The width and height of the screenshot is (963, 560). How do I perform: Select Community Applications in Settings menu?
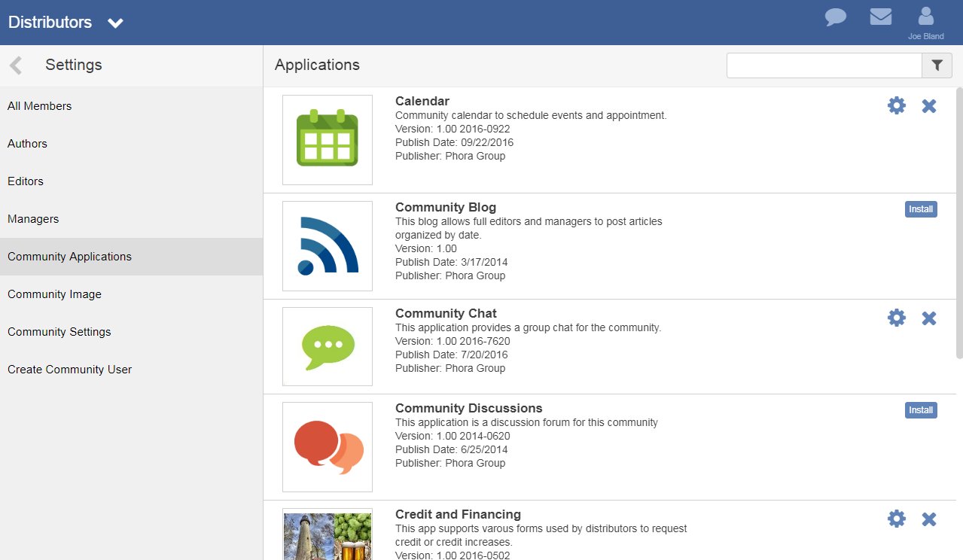pos(132,257)
